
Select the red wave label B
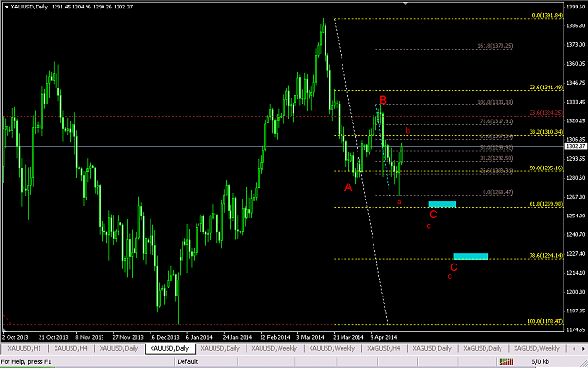[383, 100]
